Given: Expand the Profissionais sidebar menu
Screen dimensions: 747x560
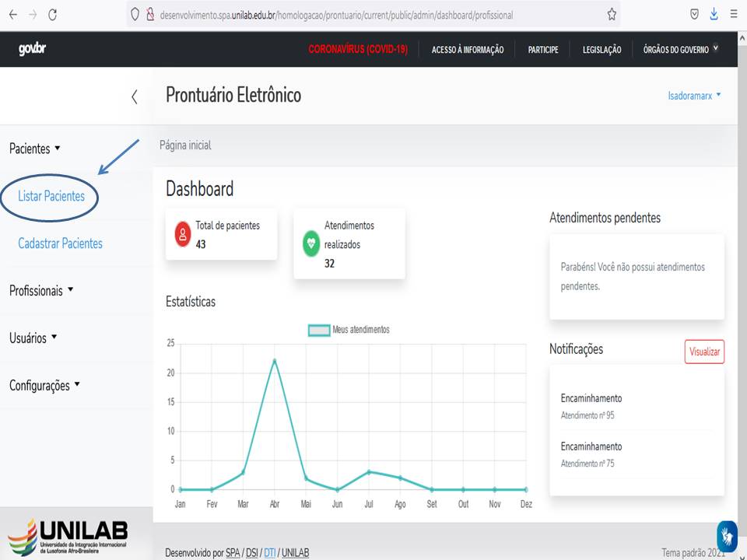Looking at the screenshot, I should pos(41,291).
